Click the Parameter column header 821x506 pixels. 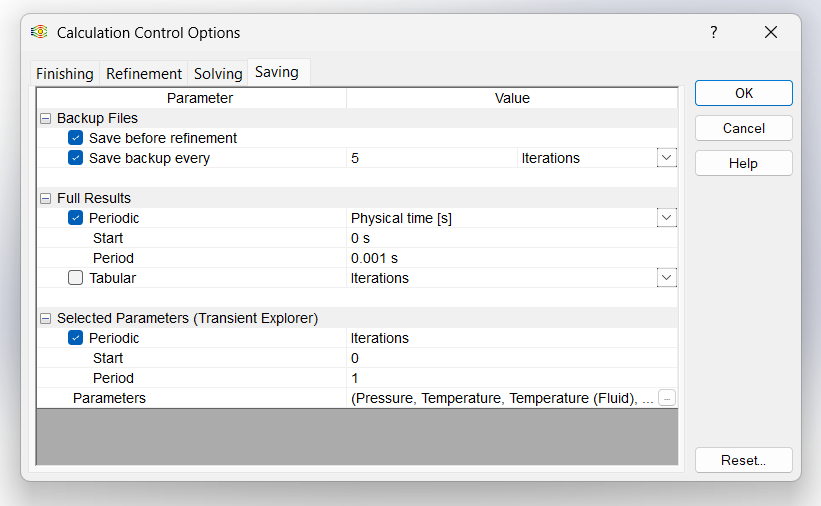click(192, 98)
